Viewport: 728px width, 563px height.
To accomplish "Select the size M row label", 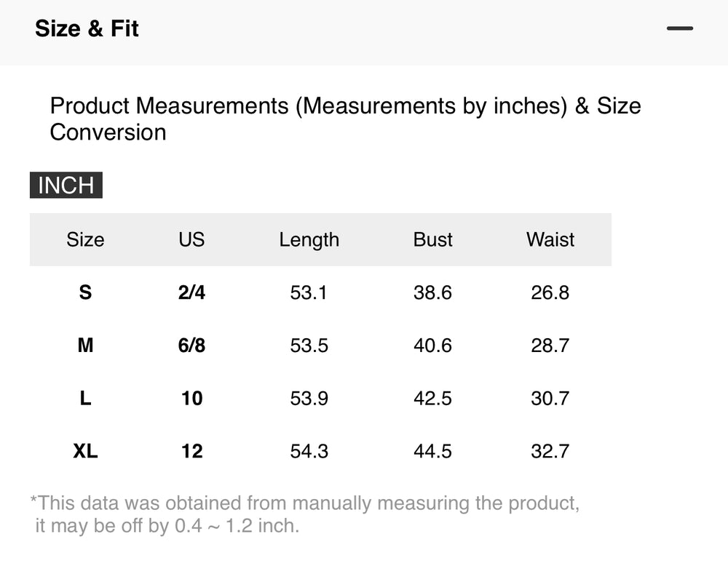I will 85,346.
